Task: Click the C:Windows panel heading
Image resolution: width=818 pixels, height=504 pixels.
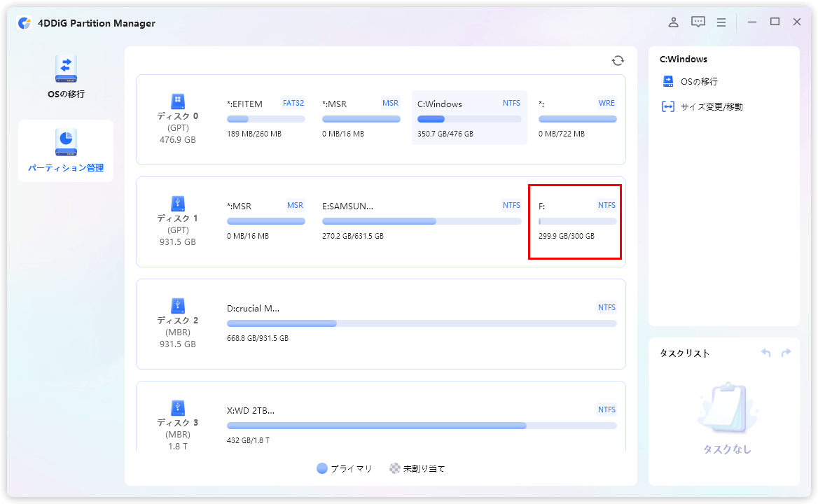Action: (684, 59)
